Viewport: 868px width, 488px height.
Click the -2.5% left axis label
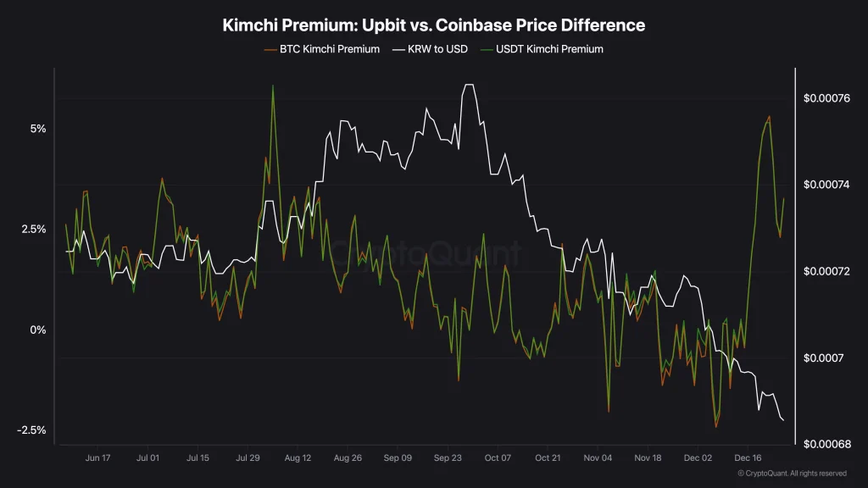(31, 430)
